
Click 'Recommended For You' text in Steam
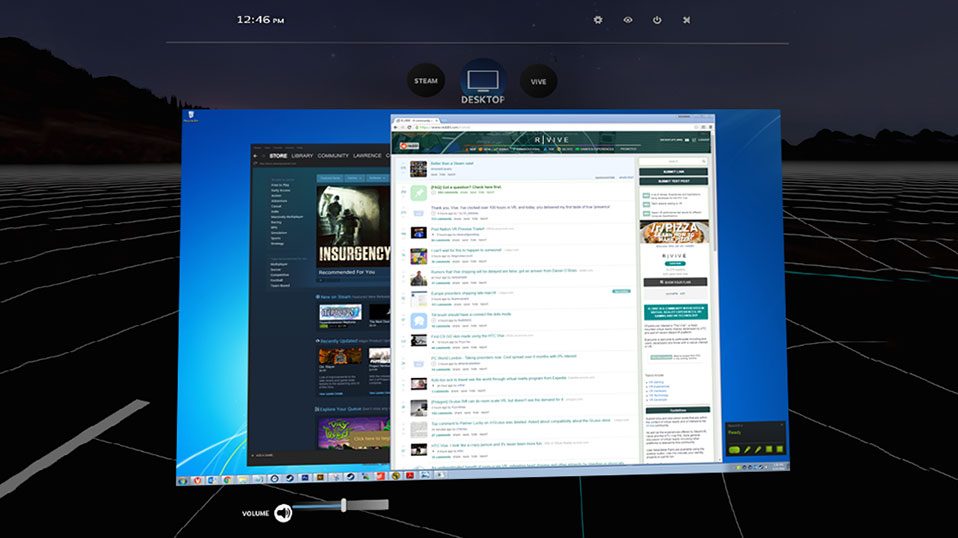[346, 272]
